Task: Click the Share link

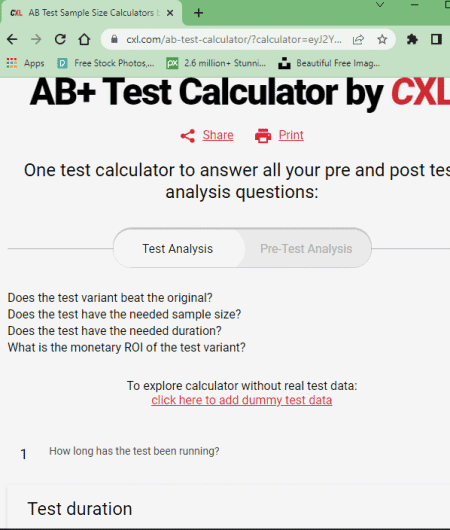Action: tap(218, 135)
